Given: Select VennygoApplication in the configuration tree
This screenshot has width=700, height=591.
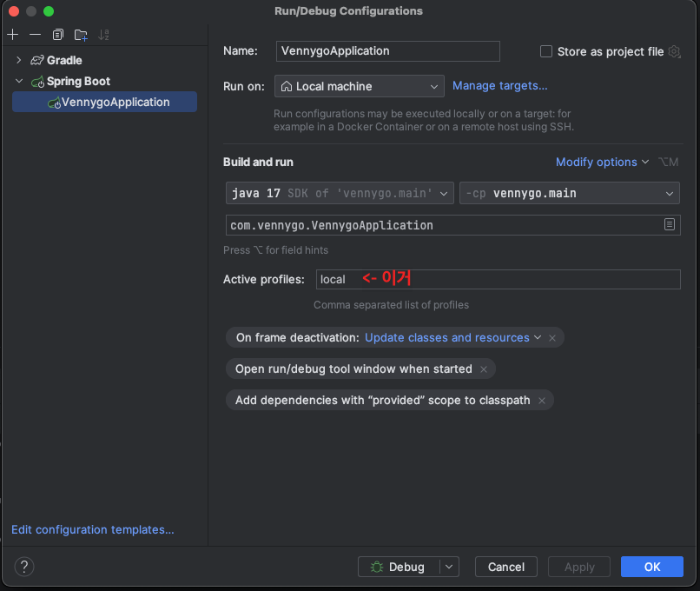Looking at the screenshot, I should click(104, 102).
